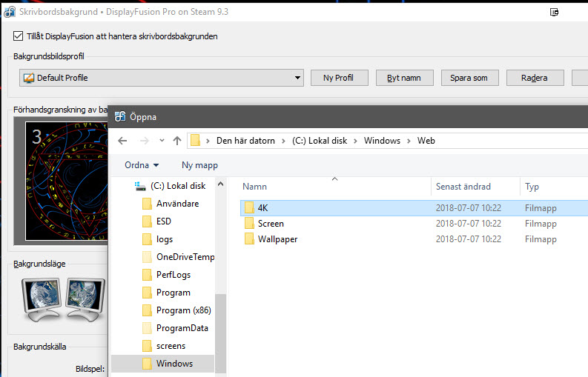The width and height of the screenshot is (588, 377).
Task: Click the 4K folder icon
Action: click(x=249, y=207)
